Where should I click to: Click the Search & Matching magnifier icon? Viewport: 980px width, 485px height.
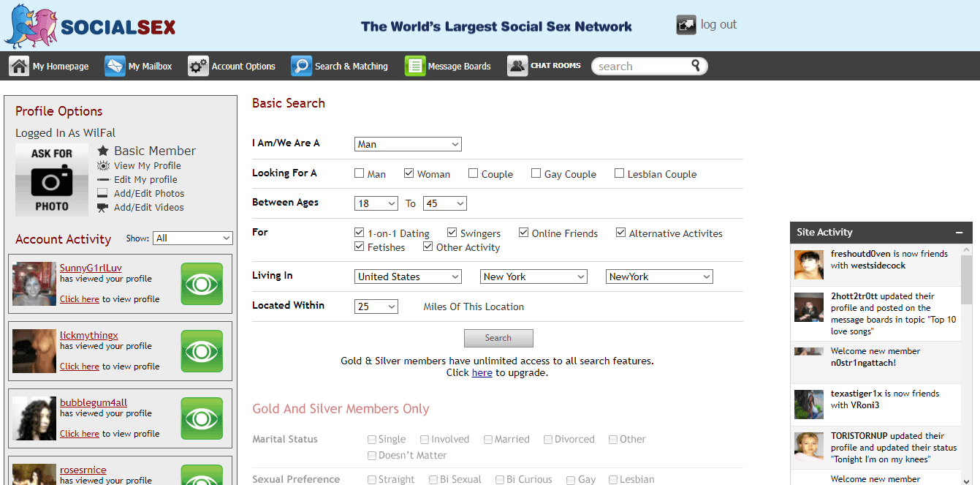tap(301, 66)
